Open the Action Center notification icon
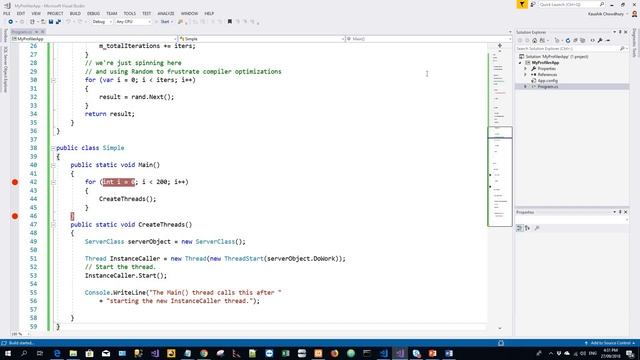This screenshot has height=360, width=640. [631, 353]
